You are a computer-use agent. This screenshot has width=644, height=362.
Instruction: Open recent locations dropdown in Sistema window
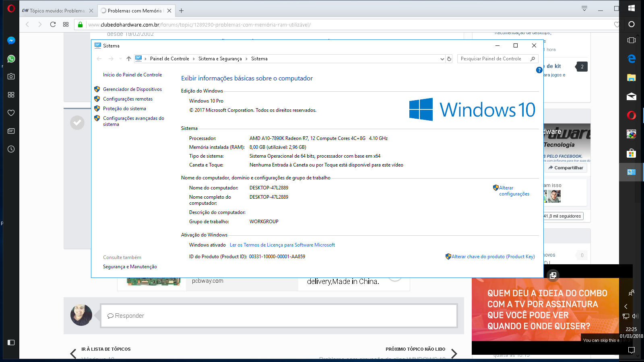pyautogui.click(x=120, y=59)
